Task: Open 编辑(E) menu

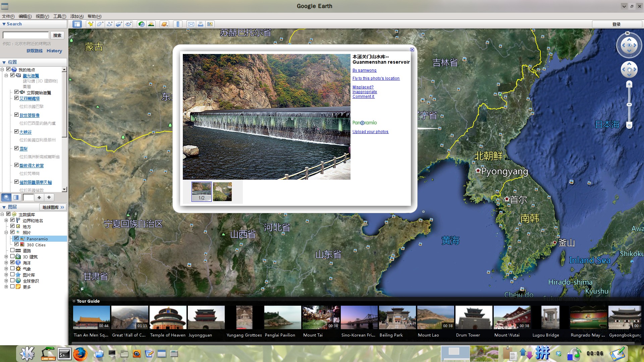Action: tap(25, 16)
